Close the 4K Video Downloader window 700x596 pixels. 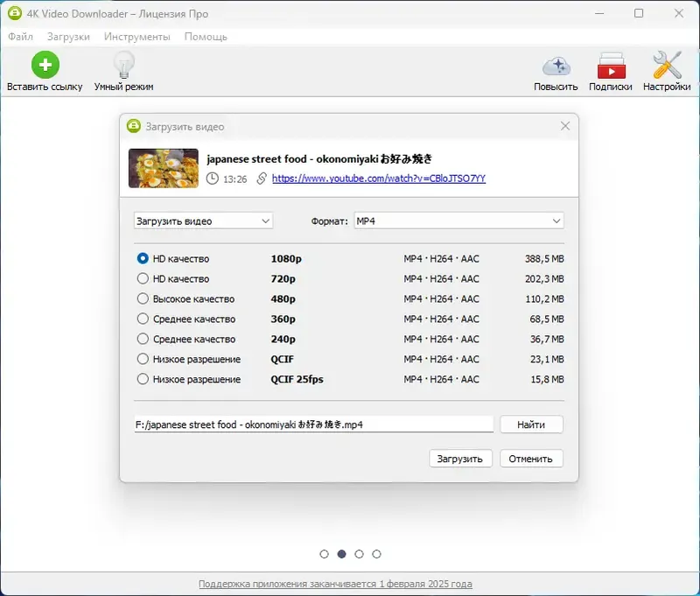(679, 13)
